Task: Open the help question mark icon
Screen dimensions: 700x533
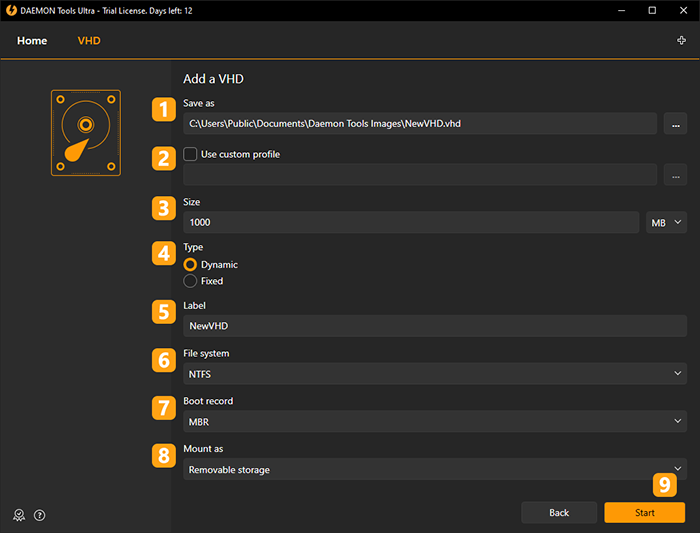Action: tap(39, 515)
